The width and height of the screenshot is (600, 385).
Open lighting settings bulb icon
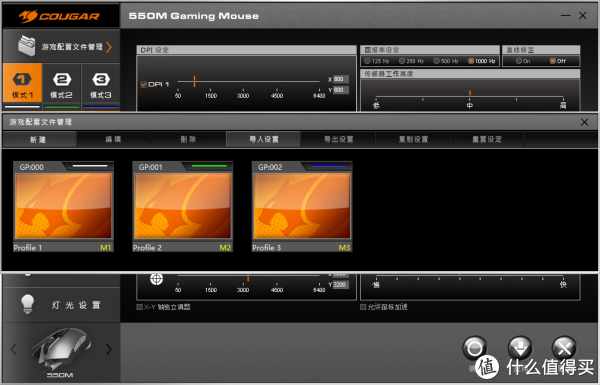28,304
